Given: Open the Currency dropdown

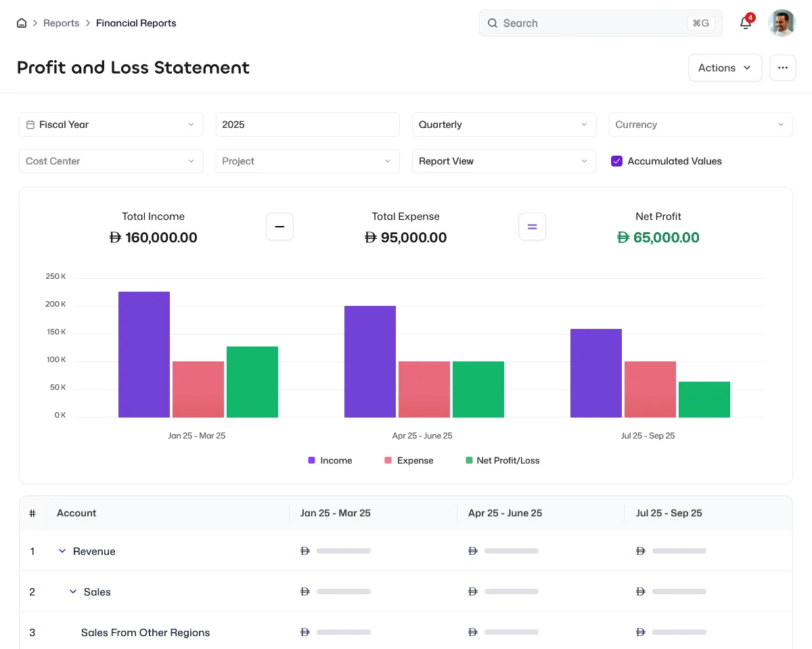Looking at the screenshot, I should (700, 125).
